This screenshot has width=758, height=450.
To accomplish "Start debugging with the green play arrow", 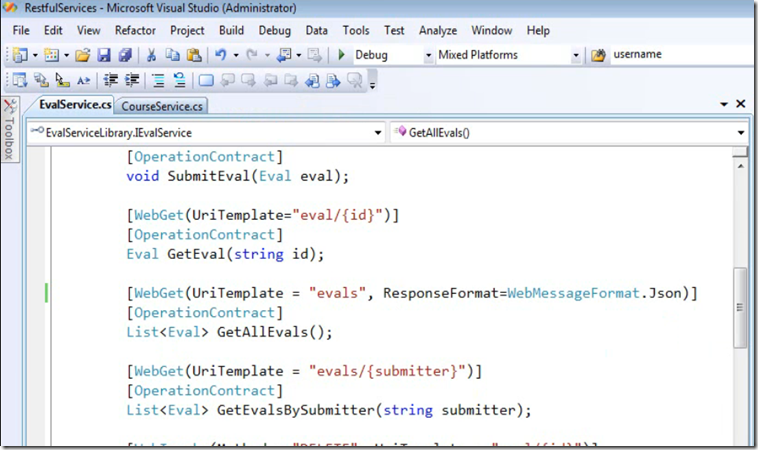I will 341,55.
